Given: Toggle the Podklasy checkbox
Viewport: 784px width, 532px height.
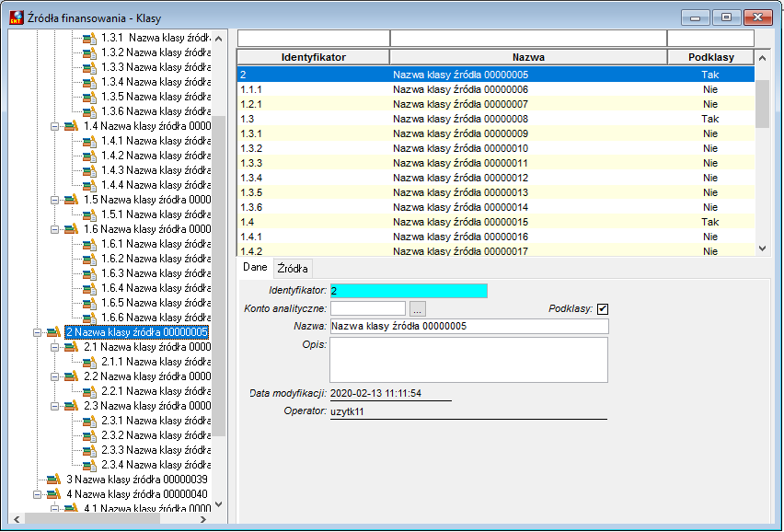Looking at the screenshot, I should (x=603, y=309).
